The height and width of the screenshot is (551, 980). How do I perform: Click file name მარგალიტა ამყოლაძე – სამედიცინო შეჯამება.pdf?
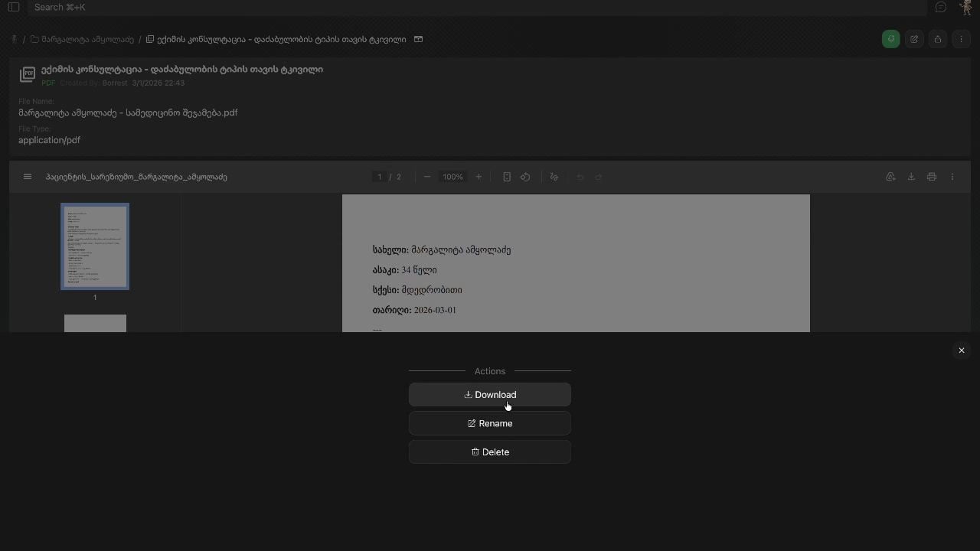click(x=128, y=112)
